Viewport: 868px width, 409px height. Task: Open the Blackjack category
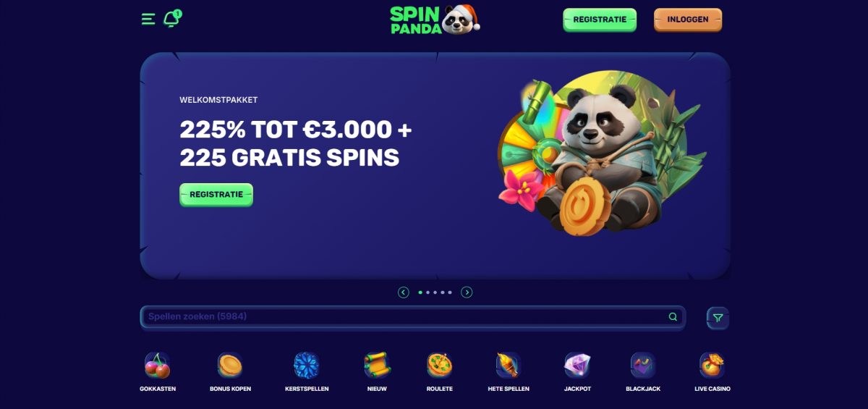pyautogui.click(x=643, y=366)
